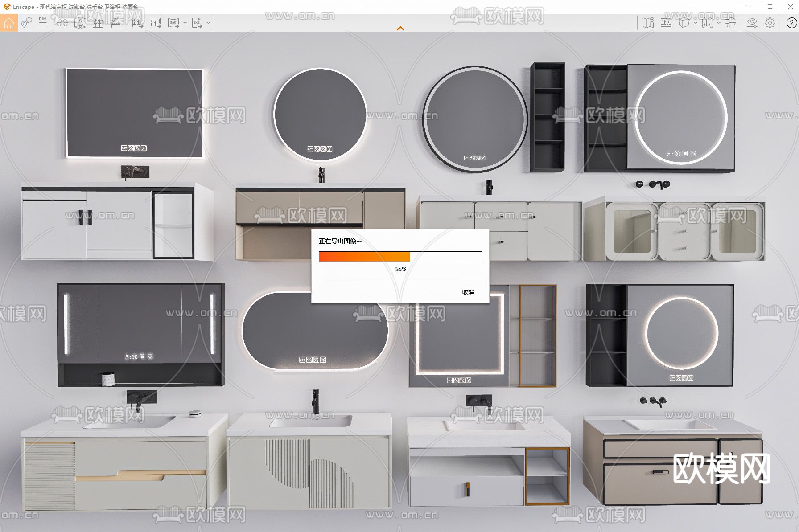Open general settings gear icon
The image size is (799, 532).
tap(770, 23)
